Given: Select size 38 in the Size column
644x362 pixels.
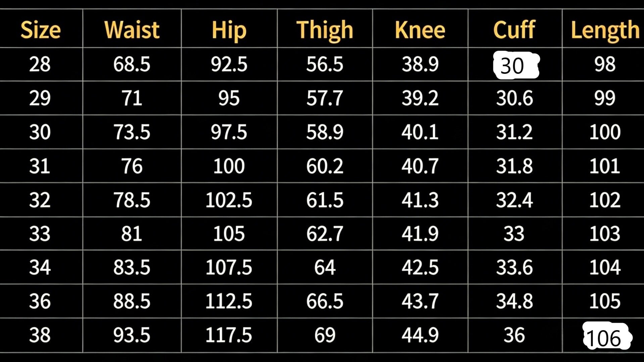Looking at the screenshot, I should pyautogui.click(x=40, y=335).
